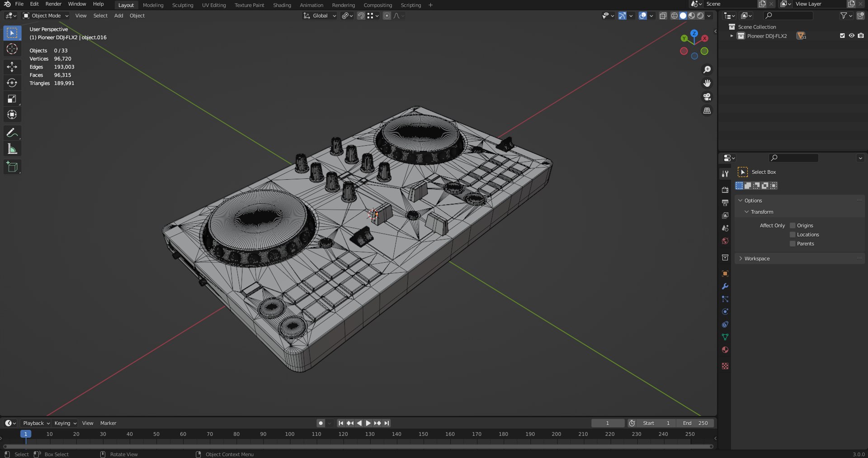Image resolution: width=868 pixels, height=458 pixels.
Task: Select the Select Box tool in toolbar
Action: pos(12,33)
